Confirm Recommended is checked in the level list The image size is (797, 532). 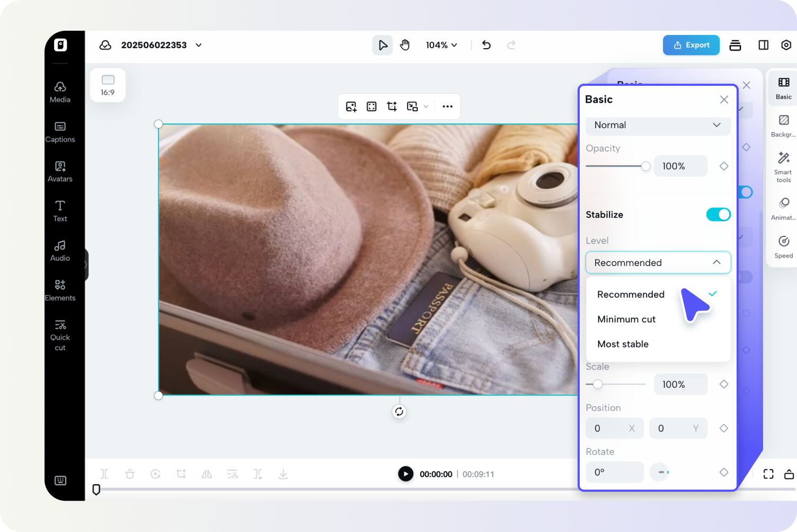pyautogui.click(x=713, y=294)
